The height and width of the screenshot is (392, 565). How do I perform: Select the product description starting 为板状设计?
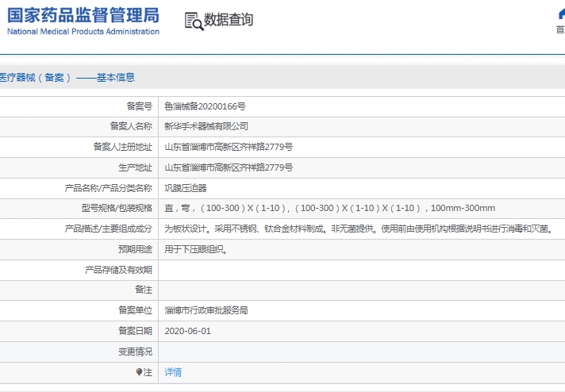pyautogui.click(x=359, y=229)
